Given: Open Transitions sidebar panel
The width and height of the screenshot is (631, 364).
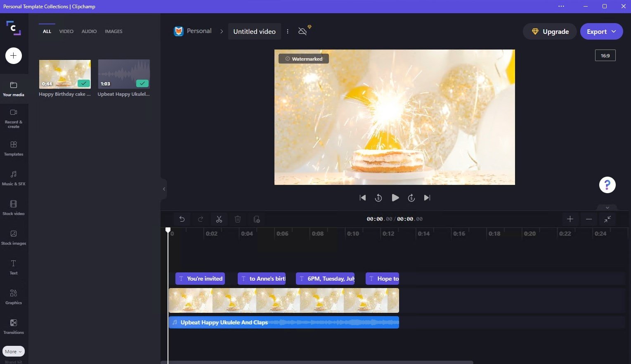Looking at the screenshot, I should (14, 326).
